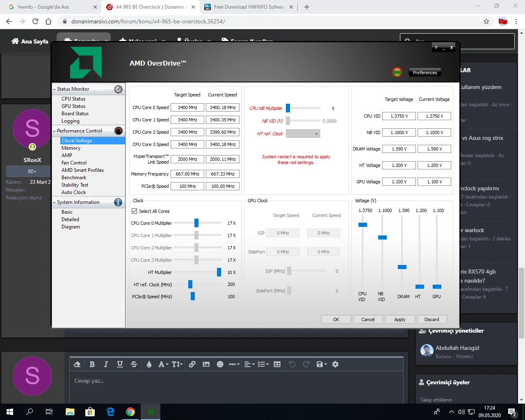Toggle italic formatting in the reply editor
525x420 pixels.
106,364
